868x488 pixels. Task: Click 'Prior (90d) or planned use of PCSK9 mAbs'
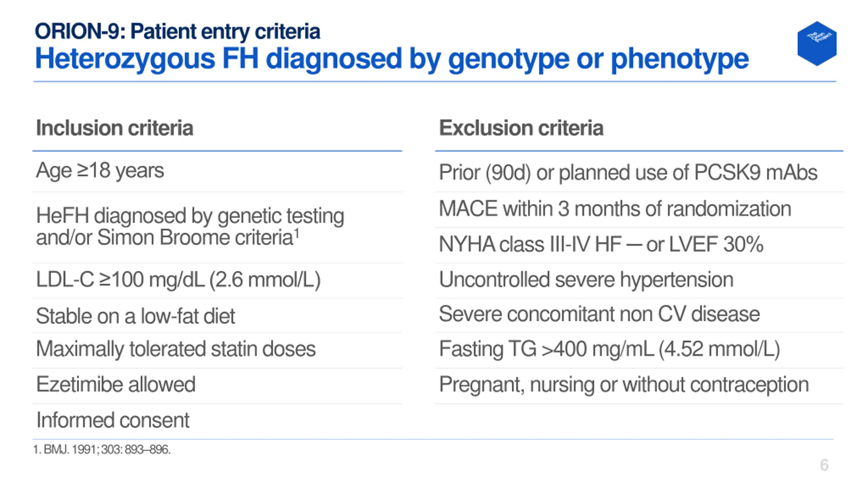628,173
